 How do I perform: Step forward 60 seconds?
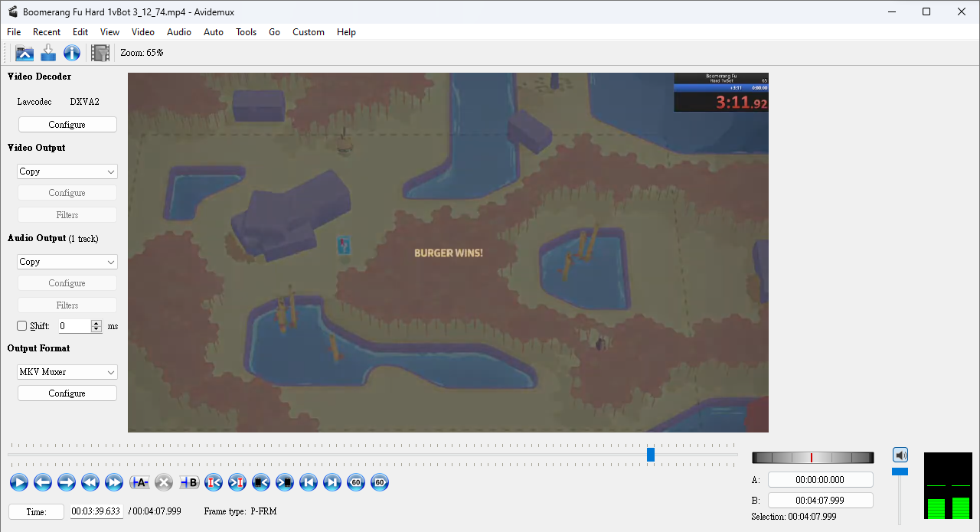tap(380, 482)
